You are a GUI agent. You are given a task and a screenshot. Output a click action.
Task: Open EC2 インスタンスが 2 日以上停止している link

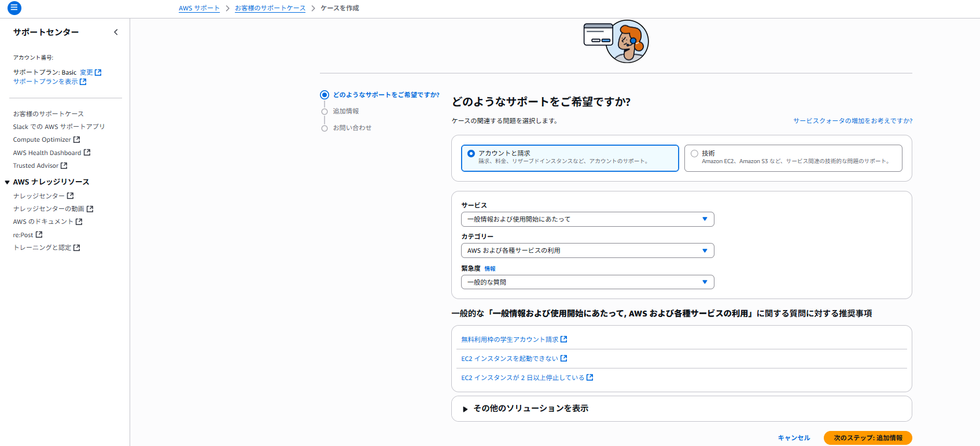[x=523, y=378]
